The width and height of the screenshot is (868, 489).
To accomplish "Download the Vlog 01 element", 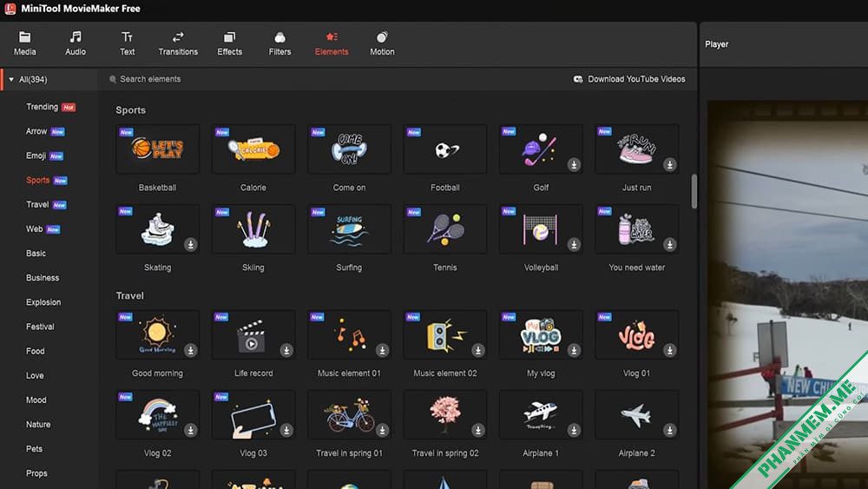I will pos(670,350).
